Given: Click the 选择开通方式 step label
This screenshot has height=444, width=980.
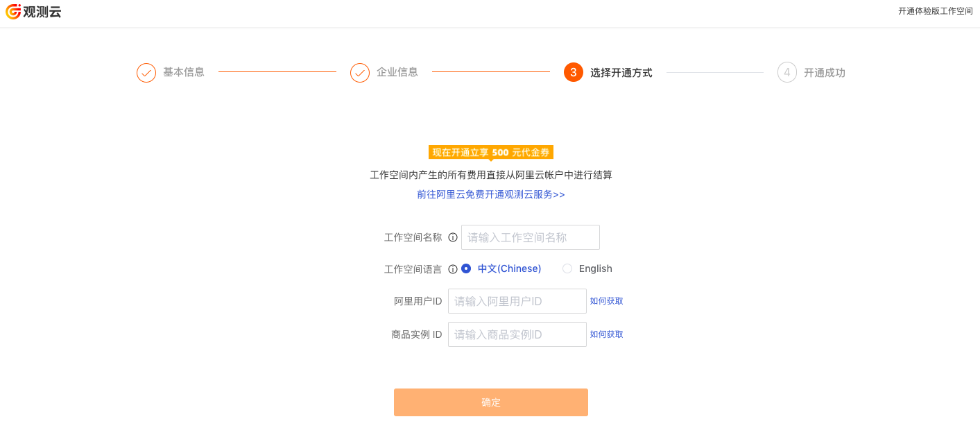Looking at the screenshot, I should (x=621, y=72).
